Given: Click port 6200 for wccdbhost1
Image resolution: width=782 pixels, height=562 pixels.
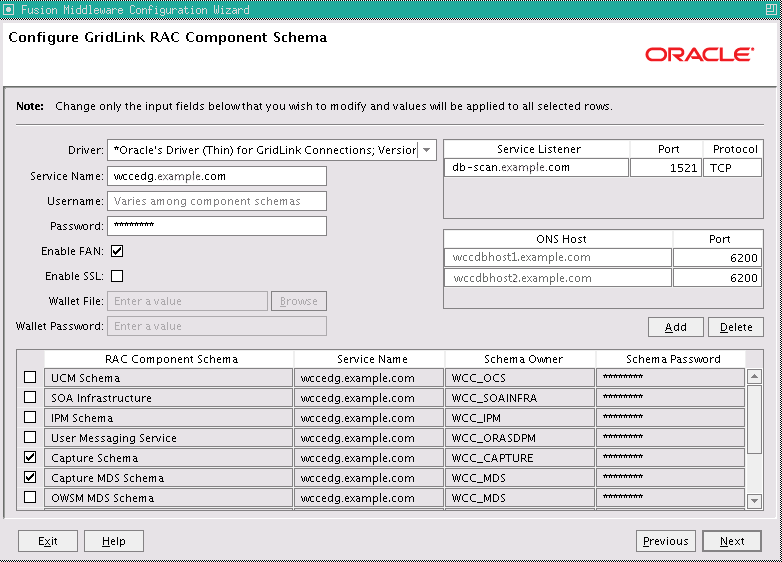Looking at the screenshot, I should pos(717,257).
